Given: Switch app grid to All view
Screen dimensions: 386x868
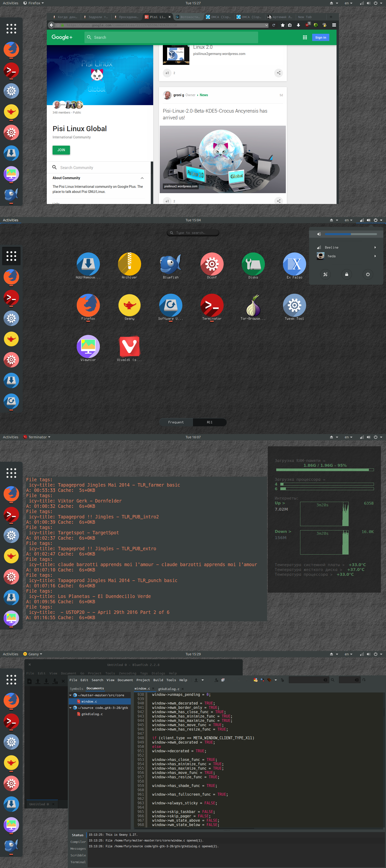Looking at the screenshot, I should pyautogui.click(x=210, y=422).
